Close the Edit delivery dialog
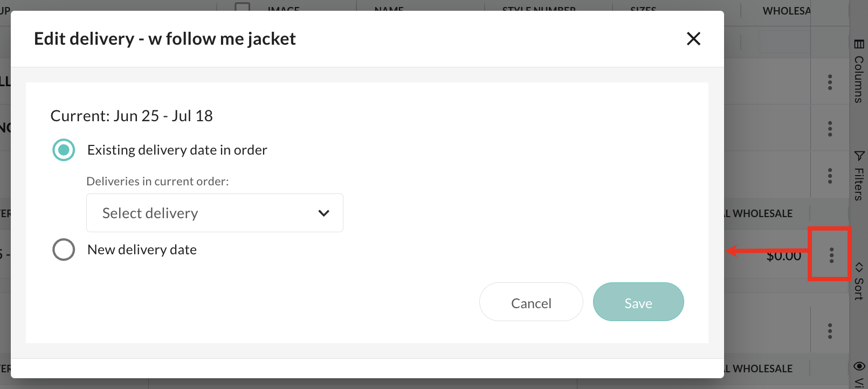This screenshot has width=868, height=389. click(693, 39)
